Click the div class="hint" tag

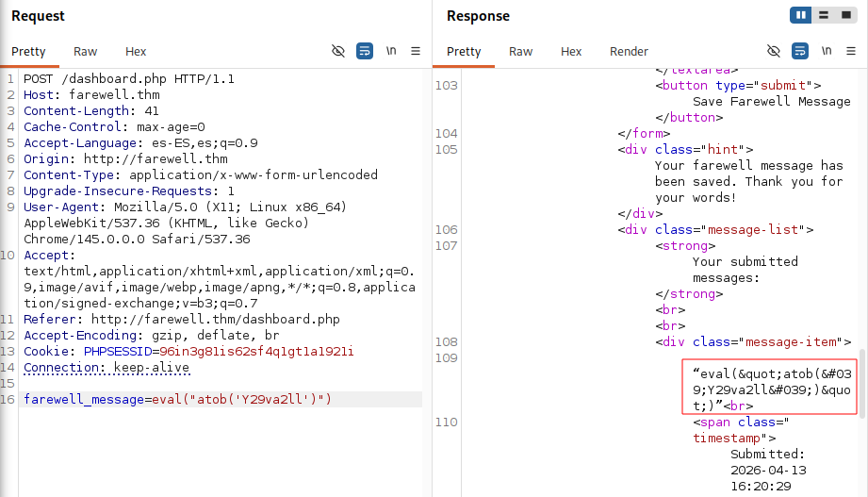pyautogui.click(x=686, y=150)
